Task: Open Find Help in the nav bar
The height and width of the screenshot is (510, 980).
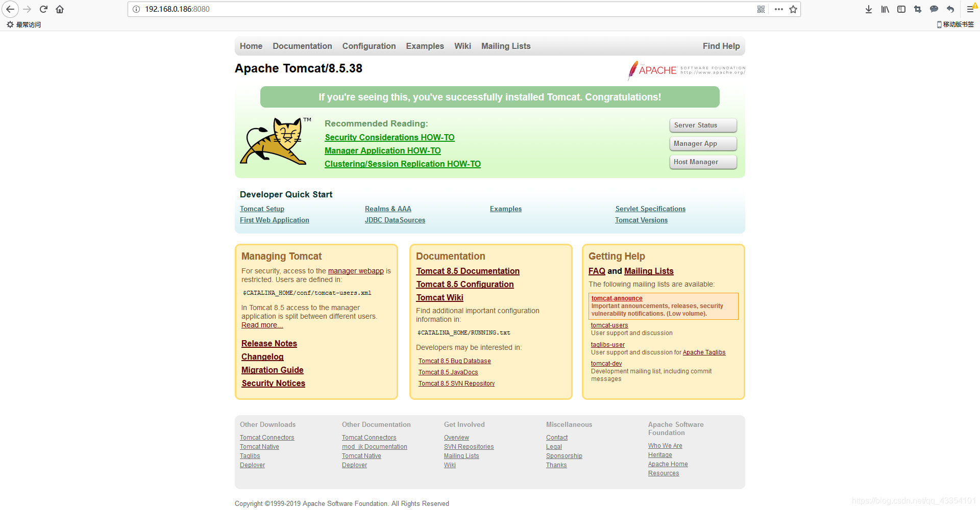Action: coord(721,46)
